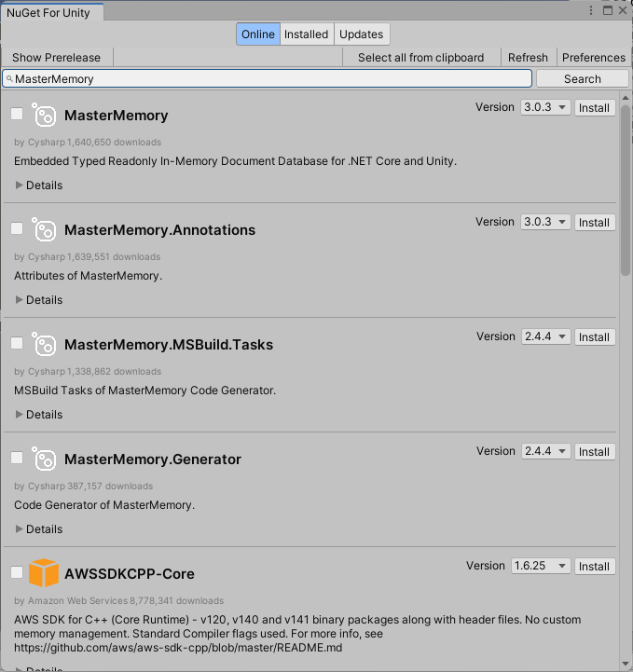Image resolution: width=633 pixels, height=672 pixels.
Task: Click the MasterMemory.MSBuild.Tasks package icon
Action: pyautogui.click(x=44, y=344)
